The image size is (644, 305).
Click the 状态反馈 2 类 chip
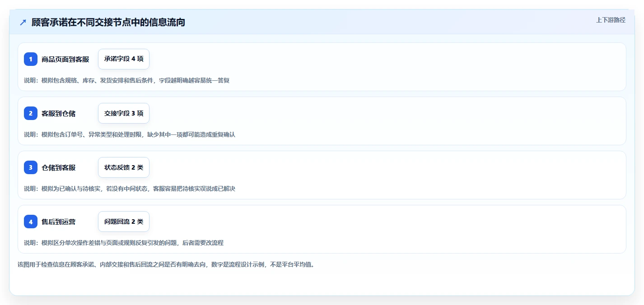[124, 167]
